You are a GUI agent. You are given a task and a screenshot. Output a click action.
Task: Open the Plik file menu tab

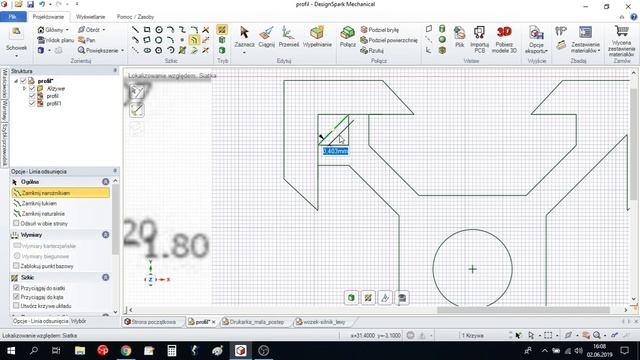[13, 17]
